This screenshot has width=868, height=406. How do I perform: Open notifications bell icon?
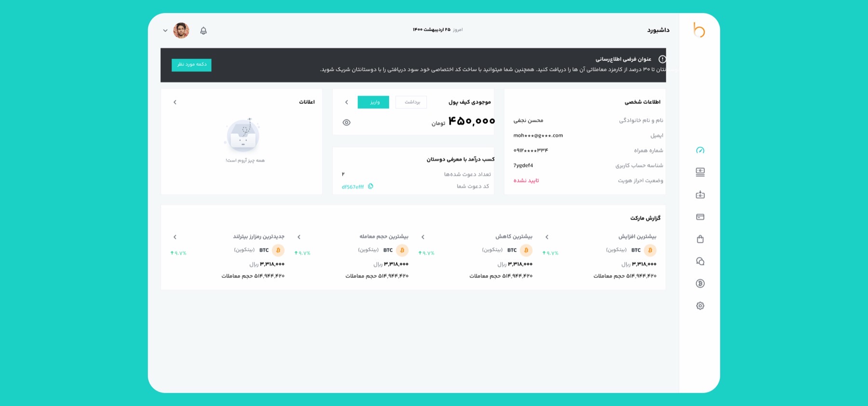pyautogui.click(x=203, y=30)
